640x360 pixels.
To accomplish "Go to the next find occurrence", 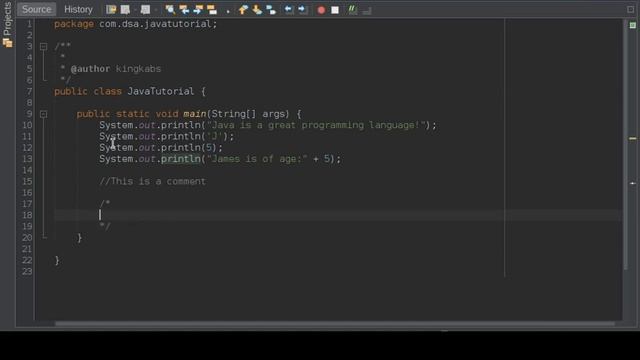I will 198,9.
